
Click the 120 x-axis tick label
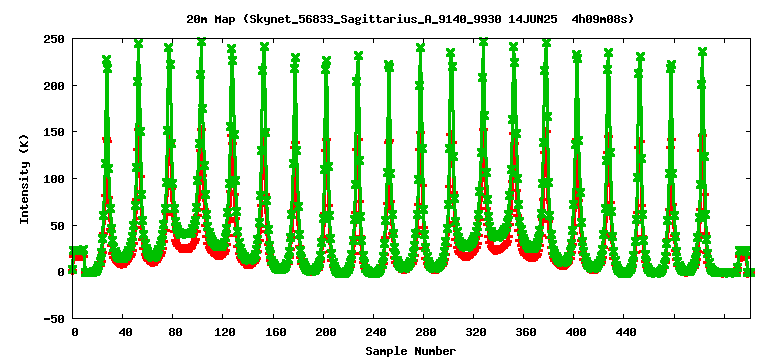[x=225, y=333]
